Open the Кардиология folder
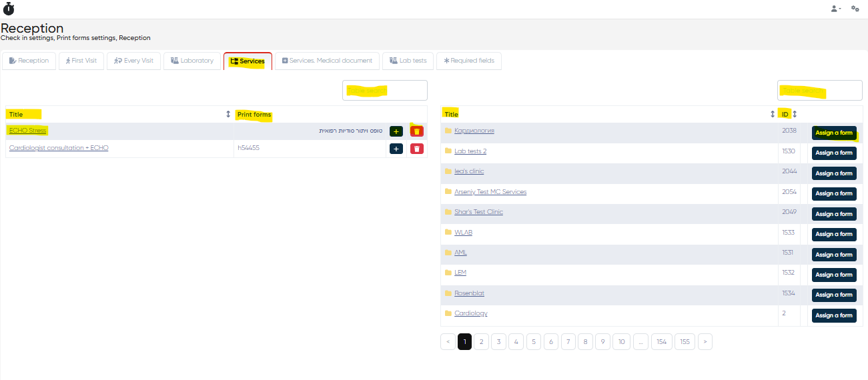Image resolution: width=868 pixels, height=380 pixels. point(474,131)
